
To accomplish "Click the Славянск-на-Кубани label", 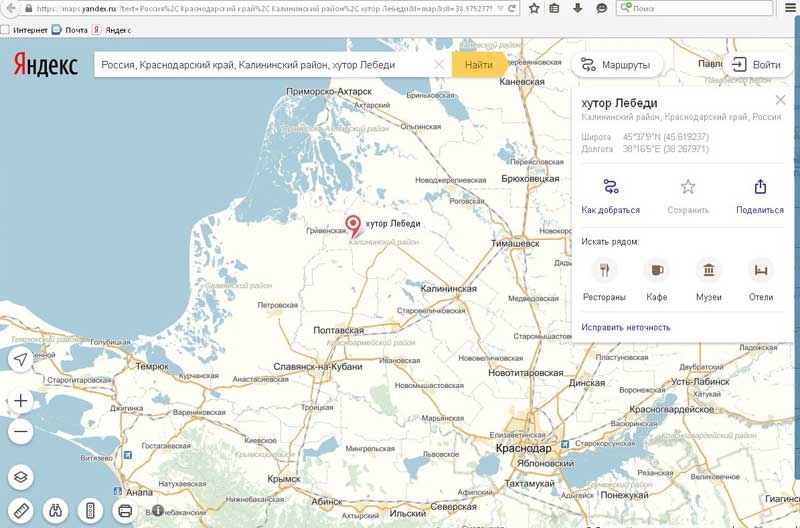I will tap(317, 366).
